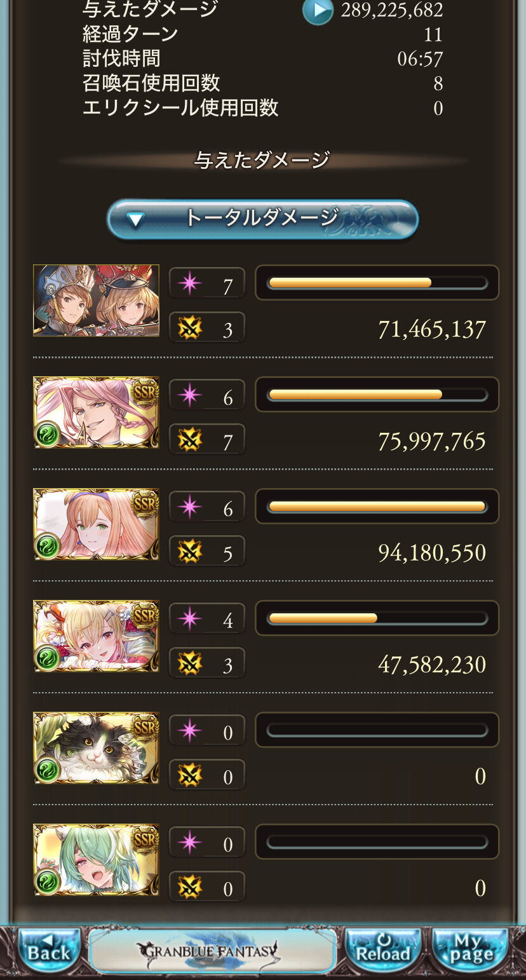Go back with the Back button

[x=49, y=949]
